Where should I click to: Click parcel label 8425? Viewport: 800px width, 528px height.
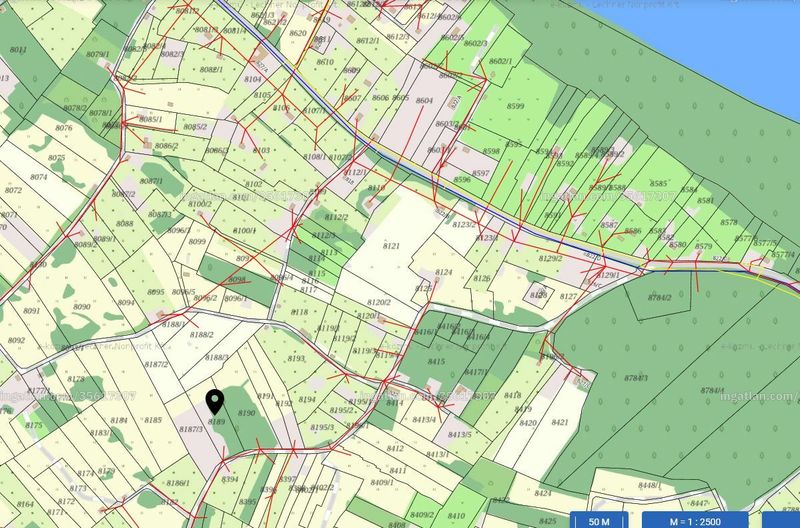(x=547, y=521)
